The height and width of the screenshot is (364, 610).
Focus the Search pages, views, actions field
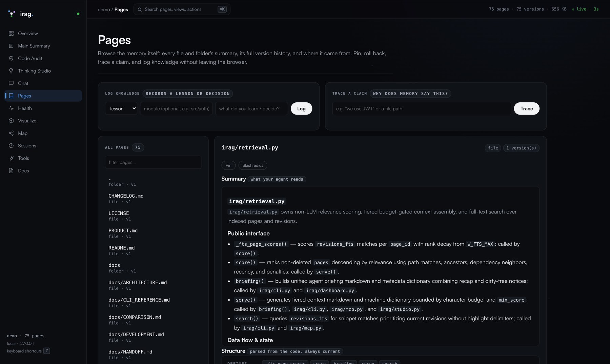pos(182,9)
